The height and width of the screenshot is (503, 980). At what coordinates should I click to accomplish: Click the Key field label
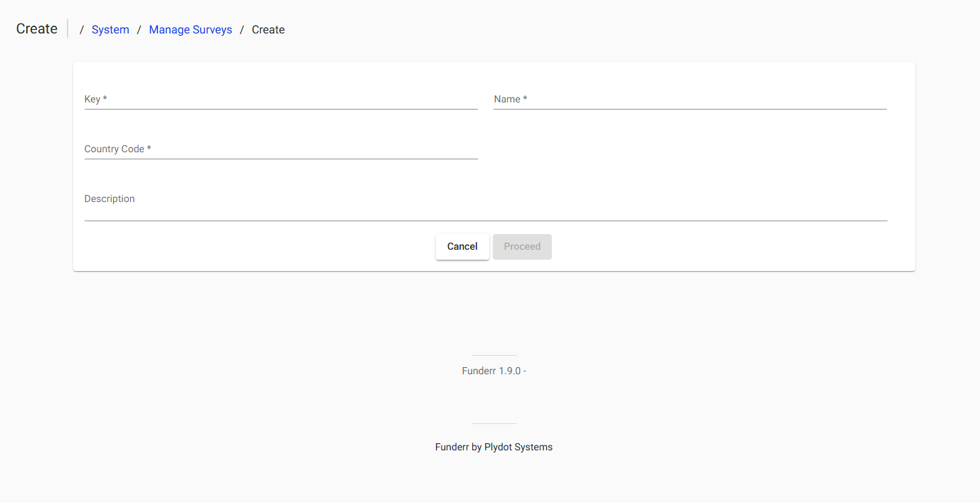tap(95, 99)
